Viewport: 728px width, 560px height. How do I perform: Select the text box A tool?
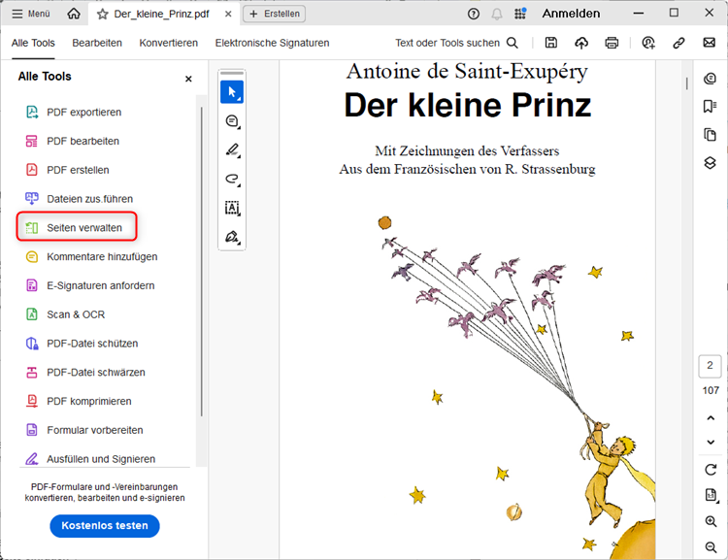point(232,208)
